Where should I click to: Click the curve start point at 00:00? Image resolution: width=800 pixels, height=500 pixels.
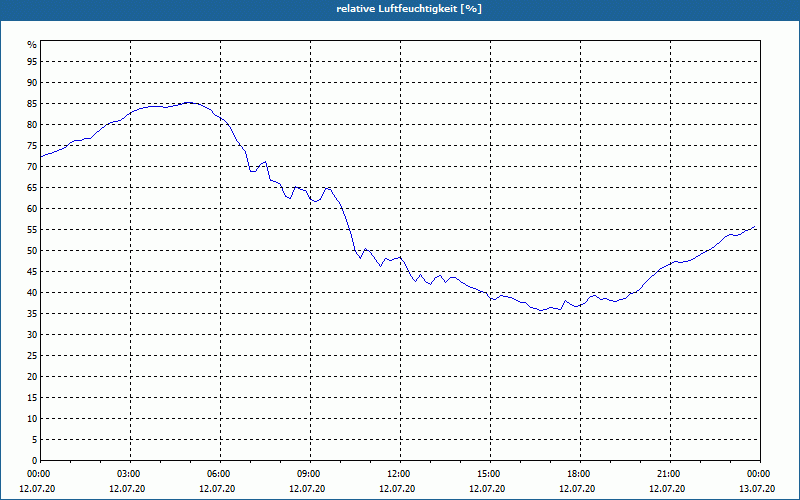[41, 156]
